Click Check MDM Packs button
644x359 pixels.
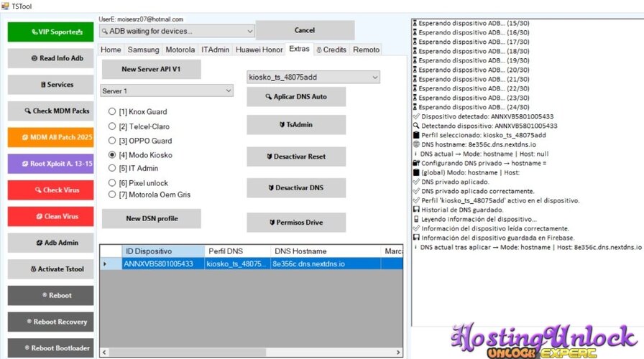pyautogui.click(x=50, y=111)
